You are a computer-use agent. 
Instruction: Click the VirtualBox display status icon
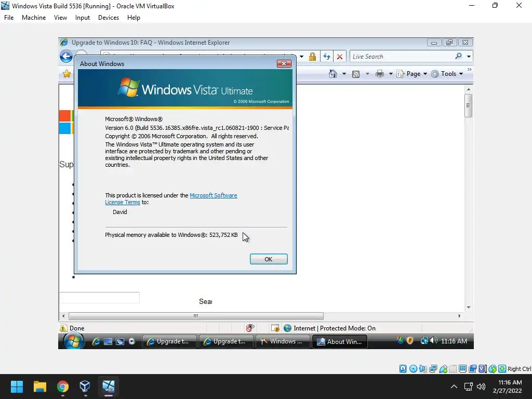[x=462, y=369]
